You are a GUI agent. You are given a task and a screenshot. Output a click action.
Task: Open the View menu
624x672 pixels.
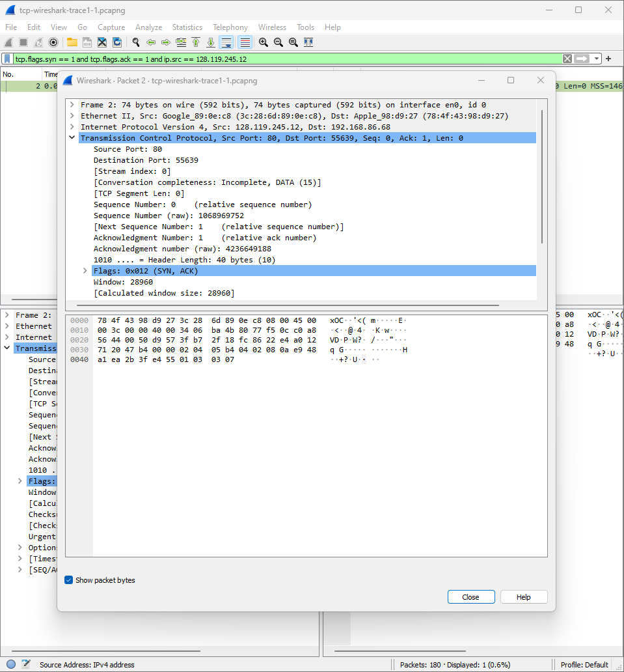[59, 27]
